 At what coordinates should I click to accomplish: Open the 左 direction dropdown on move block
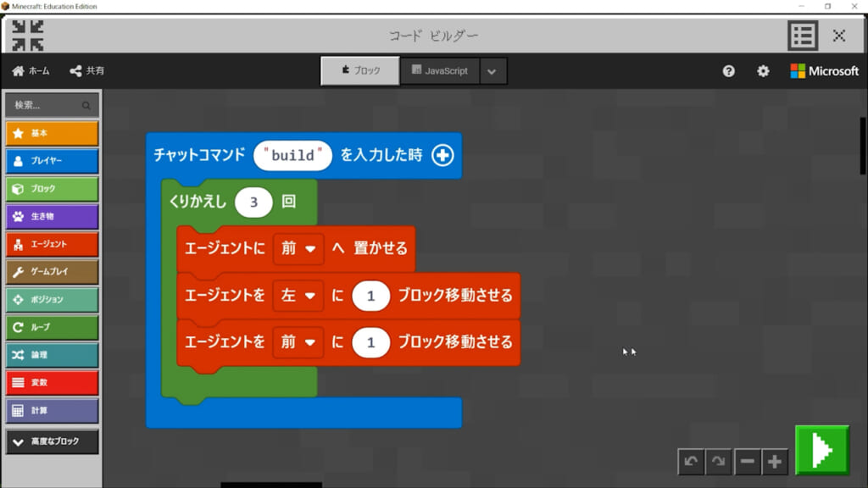(x=298, y=296)
